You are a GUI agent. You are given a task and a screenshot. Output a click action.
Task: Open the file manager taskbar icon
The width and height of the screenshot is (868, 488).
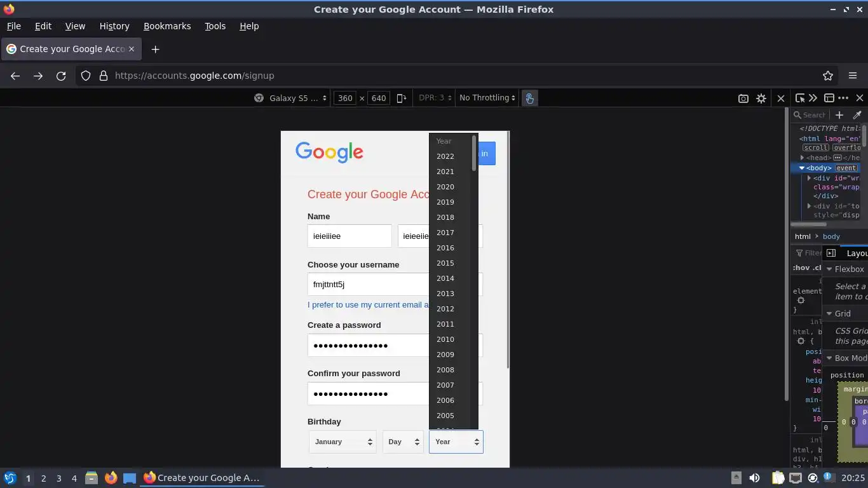pos(92,478)
